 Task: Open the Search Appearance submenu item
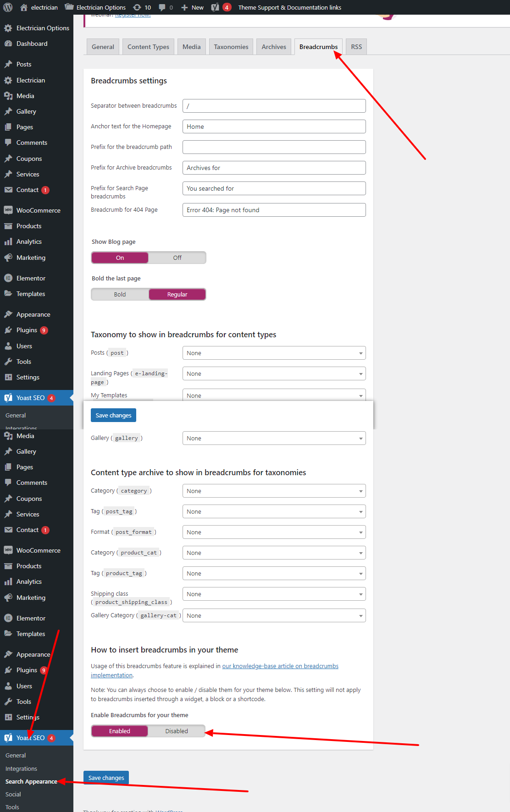pyautogui.click(x=31, y=782)
